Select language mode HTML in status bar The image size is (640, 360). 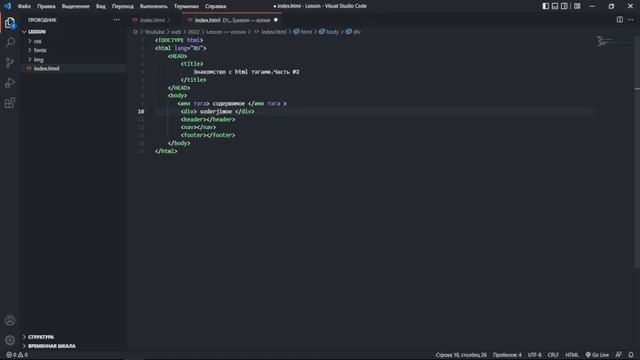click(571, 355)
